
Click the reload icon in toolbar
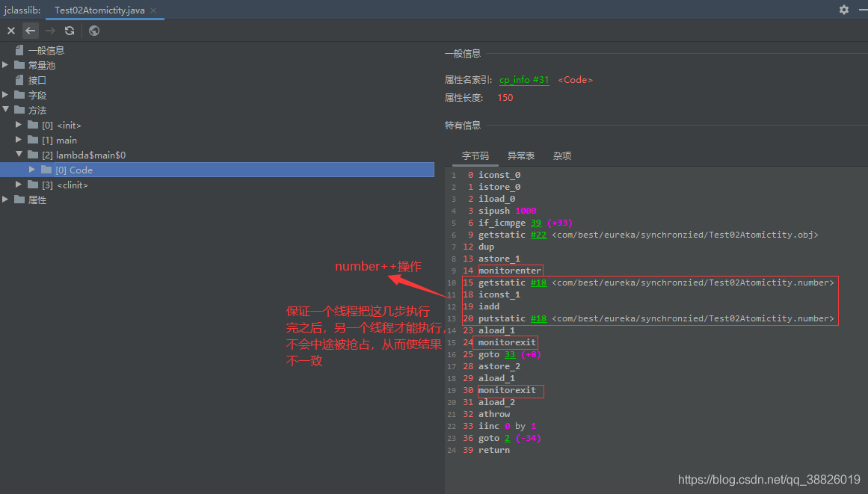tap(70, 31)
